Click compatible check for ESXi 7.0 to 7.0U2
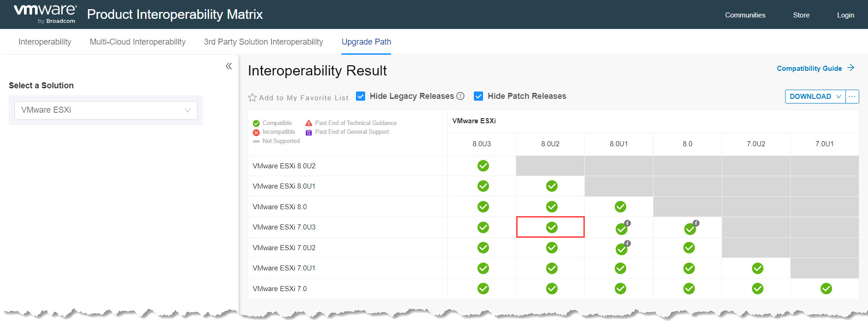868x321 pixels. tap(757, 288)
